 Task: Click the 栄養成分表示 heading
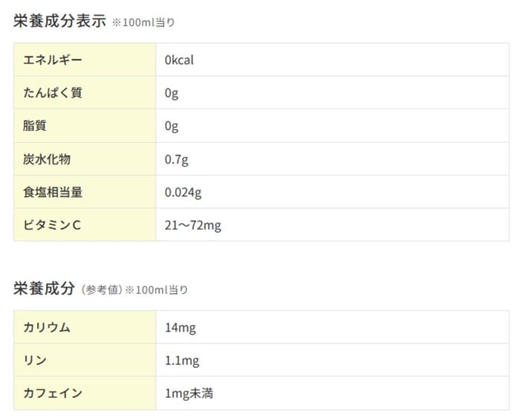(x=60, y=21)
